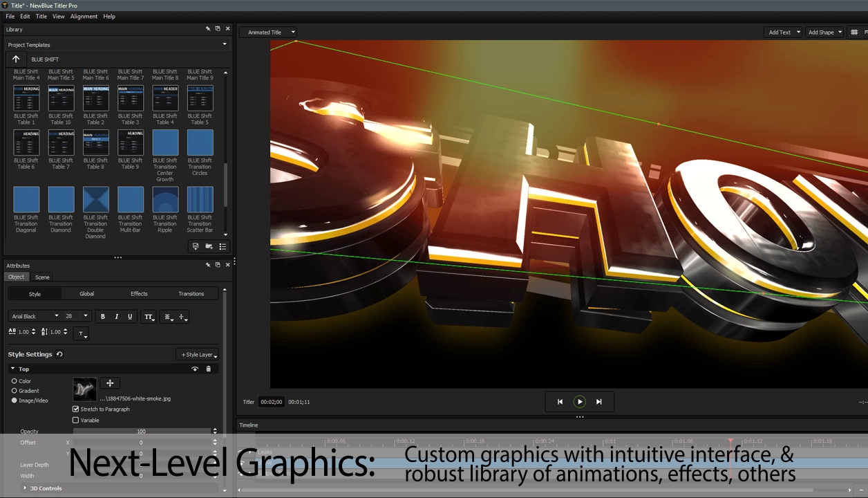Click the library add folder icon
Screen dimensions: 868x498
click(x=209, y=246)
